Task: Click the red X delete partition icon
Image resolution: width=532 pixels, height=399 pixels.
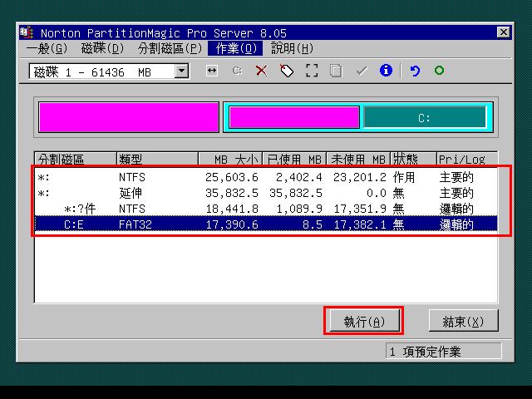Action: click(x=261, y=71)
